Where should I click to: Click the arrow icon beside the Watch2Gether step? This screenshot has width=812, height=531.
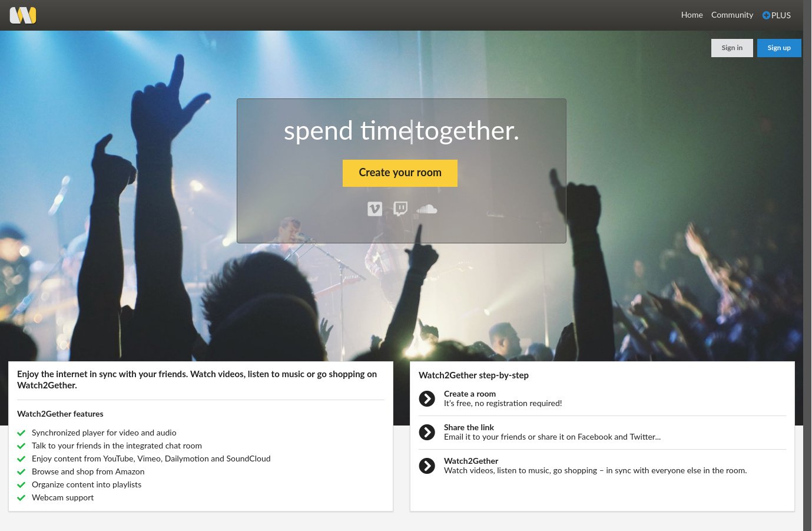click(x=427, y=466)
